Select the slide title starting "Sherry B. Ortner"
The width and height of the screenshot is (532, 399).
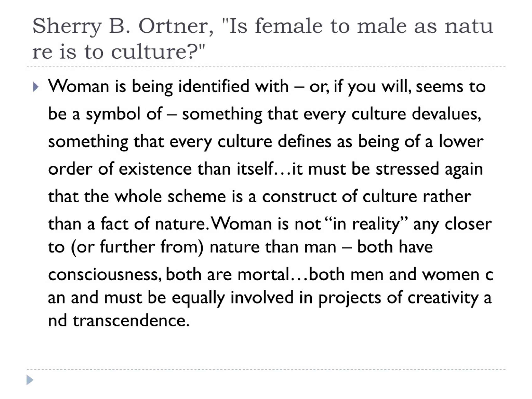pyautogui.click(x=263, y=38)
